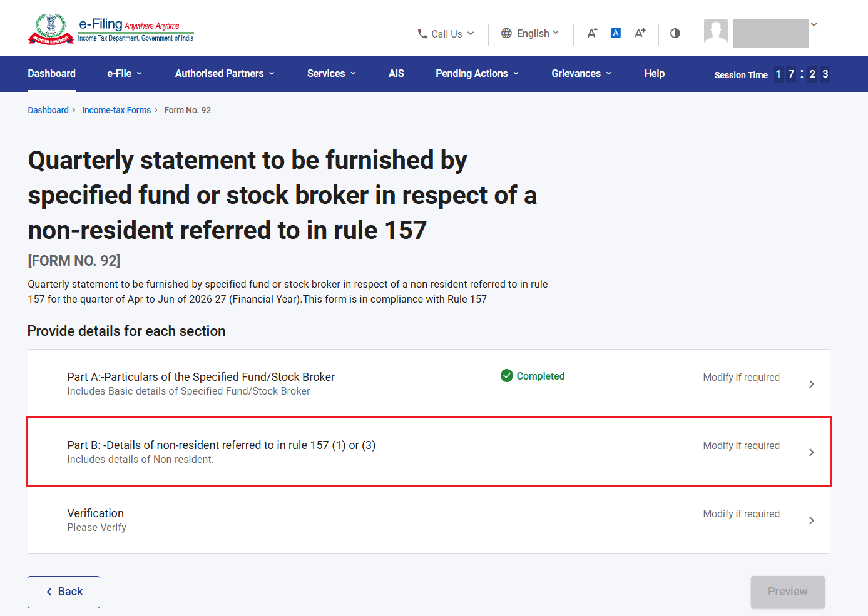The height and width of the screenshot is (616, 868).
Task: Open Part B details of non-resident section
Action: (429, 452)
